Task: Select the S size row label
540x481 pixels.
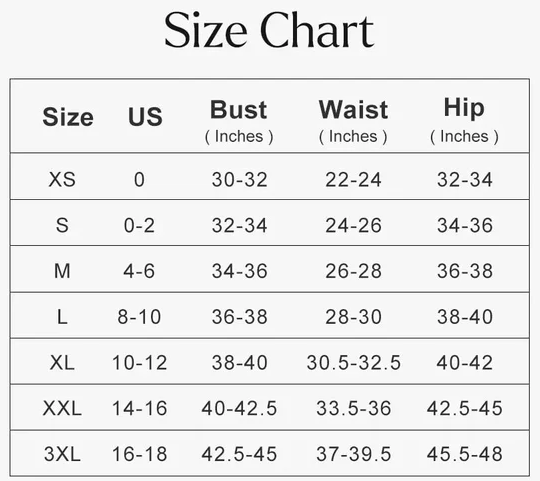Action: (x=62, y=226)
